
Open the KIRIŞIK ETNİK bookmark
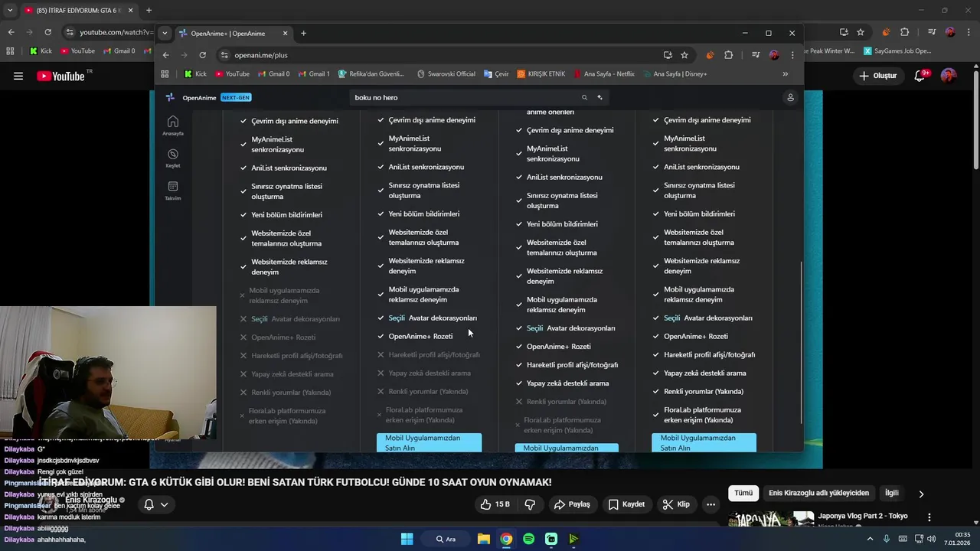[541, 74]
